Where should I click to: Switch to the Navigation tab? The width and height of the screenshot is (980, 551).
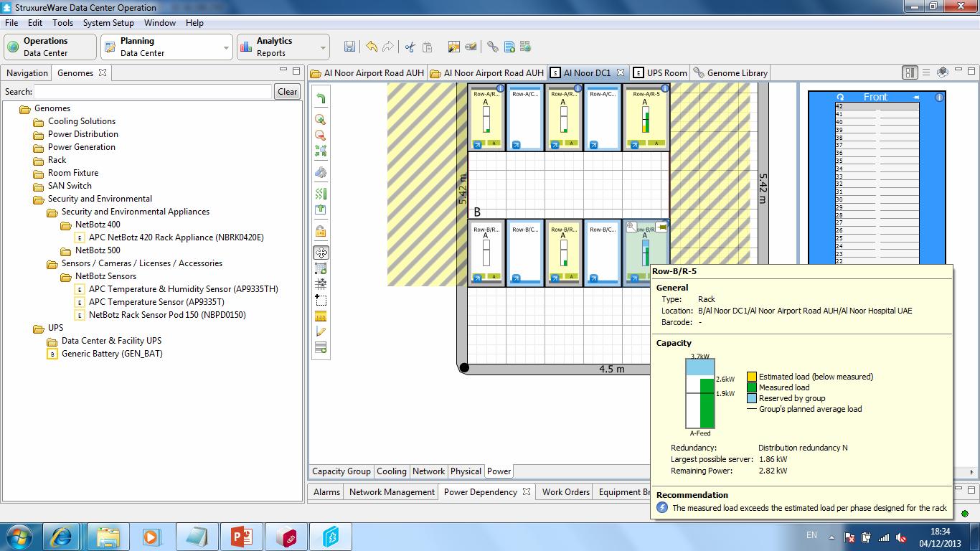tap(27, 72)
